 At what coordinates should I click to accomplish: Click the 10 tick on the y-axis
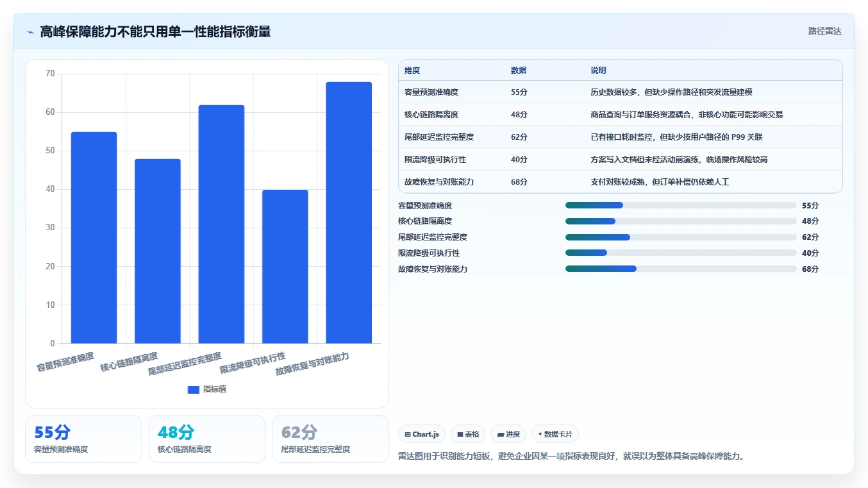[50, 305]
